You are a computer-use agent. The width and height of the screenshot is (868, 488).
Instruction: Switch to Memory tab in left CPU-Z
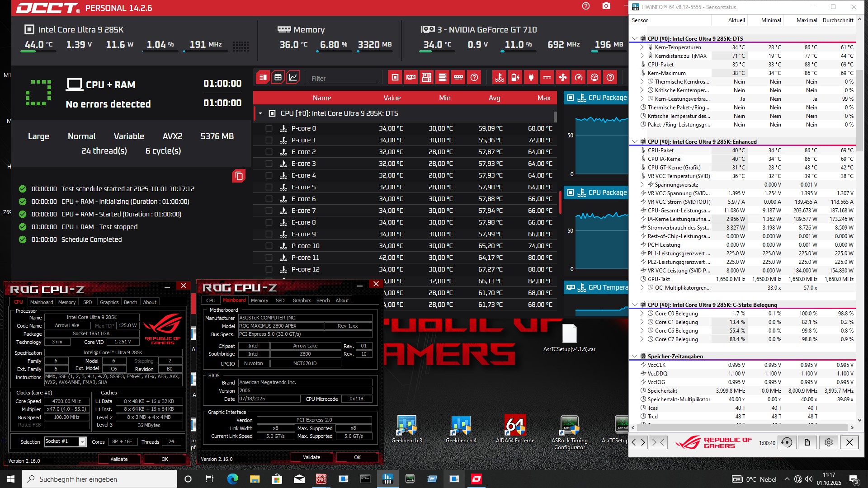click(x=67, y=302)
